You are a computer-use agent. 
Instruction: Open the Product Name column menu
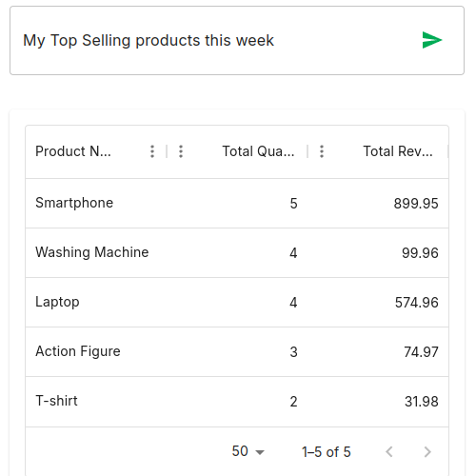click(152, 151)
